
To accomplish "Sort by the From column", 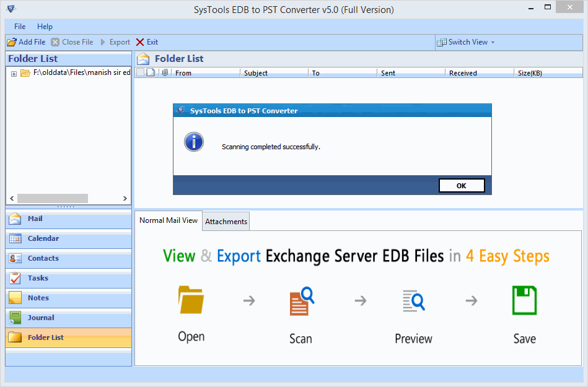I will coord(206,73).
